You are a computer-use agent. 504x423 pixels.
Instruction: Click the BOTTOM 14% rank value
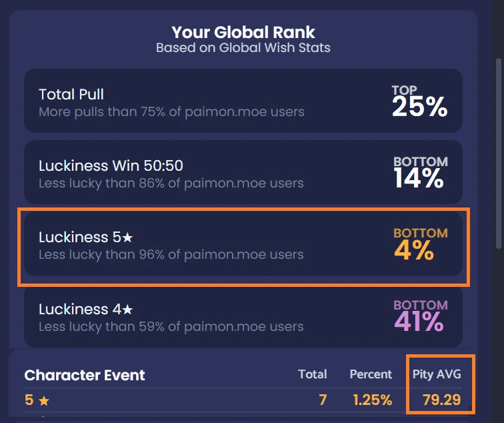pyautogui.click(x=421, y=173)
